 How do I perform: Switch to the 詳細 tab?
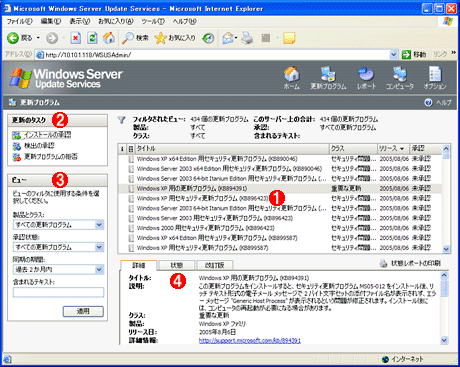click(139, 265)
